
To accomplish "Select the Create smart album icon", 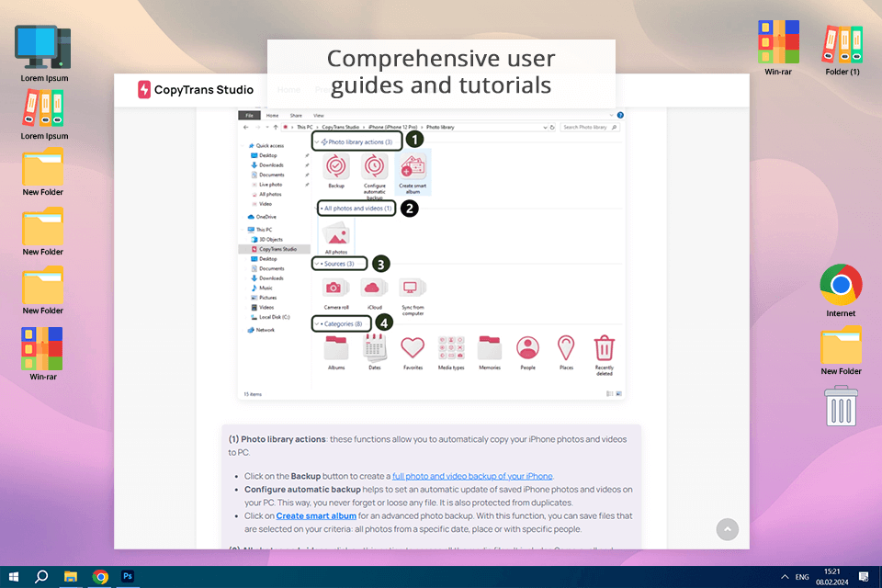I will click(413, 167).
